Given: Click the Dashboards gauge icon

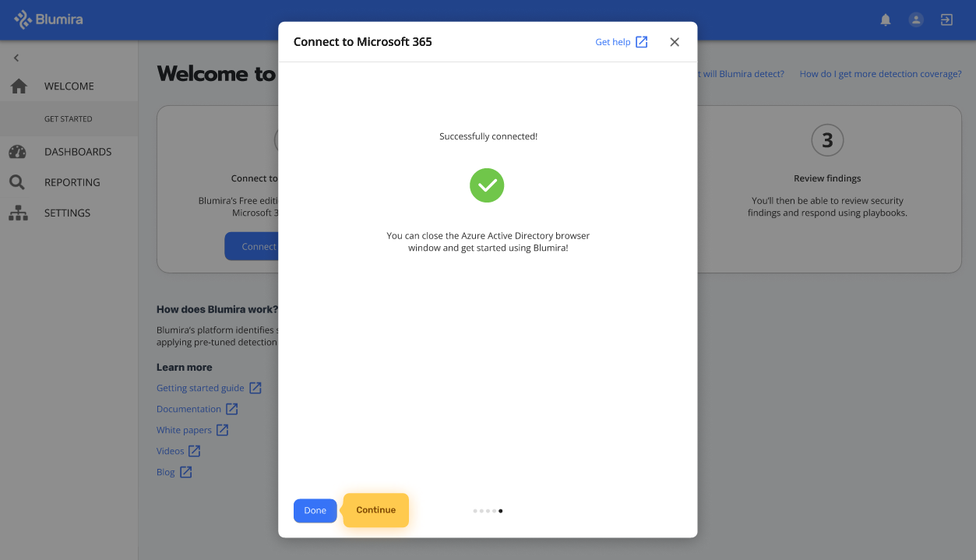Looking at the screenshot, I should (x=18, y=152).
